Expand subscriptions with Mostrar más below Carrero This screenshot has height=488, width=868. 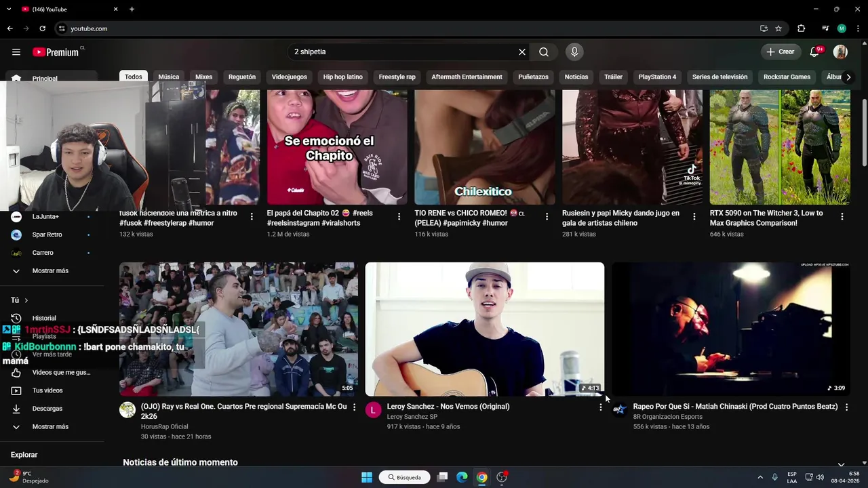coord(51,270)
